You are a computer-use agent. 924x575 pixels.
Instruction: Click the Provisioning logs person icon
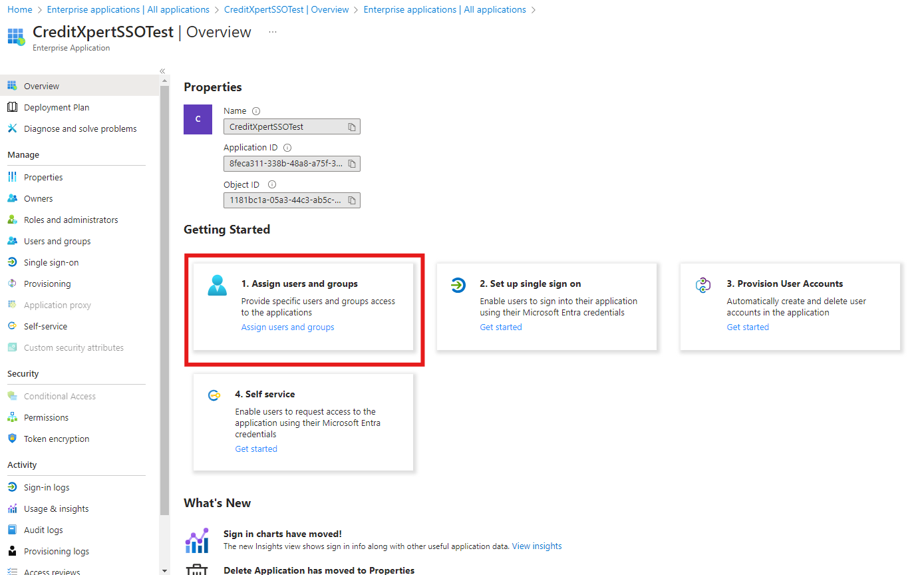tap(12, 551)
